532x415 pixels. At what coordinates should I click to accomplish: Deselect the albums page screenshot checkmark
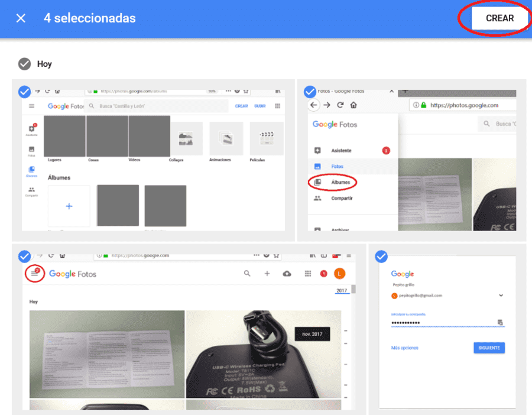(x=24, y=92)
